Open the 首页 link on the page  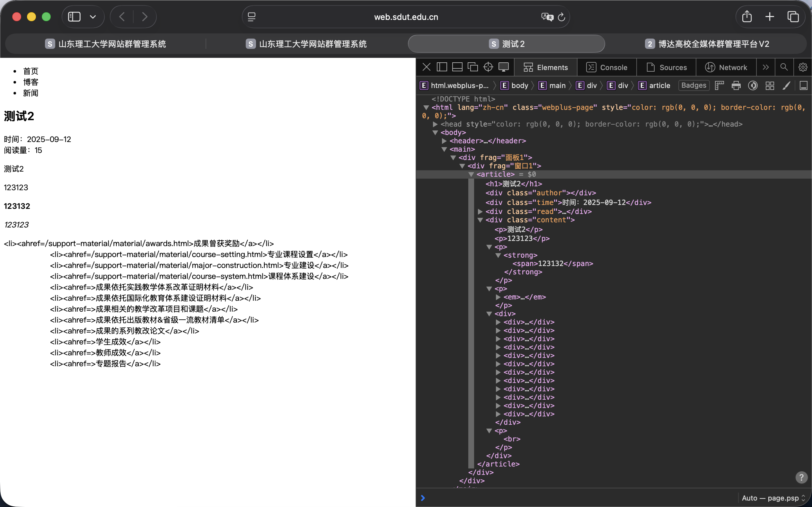(31, 71)
